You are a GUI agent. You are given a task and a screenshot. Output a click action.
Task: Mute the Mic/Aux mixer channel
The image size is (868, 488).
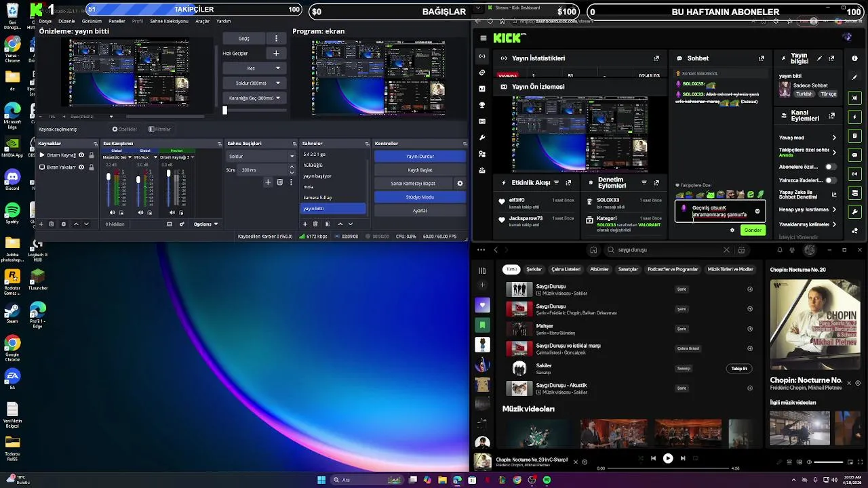[x=141, y=212]
